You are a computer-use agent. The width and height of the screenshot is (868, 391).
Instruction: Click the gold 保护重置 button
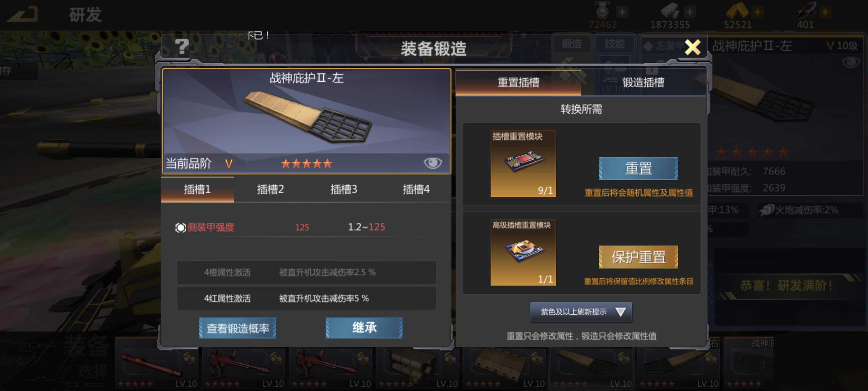[x=638, y=257]
